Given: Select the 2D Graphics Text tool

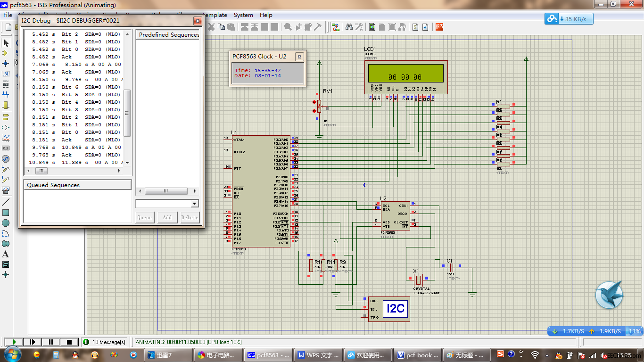Looking at the screenshot, I should [x=6, y=254].
